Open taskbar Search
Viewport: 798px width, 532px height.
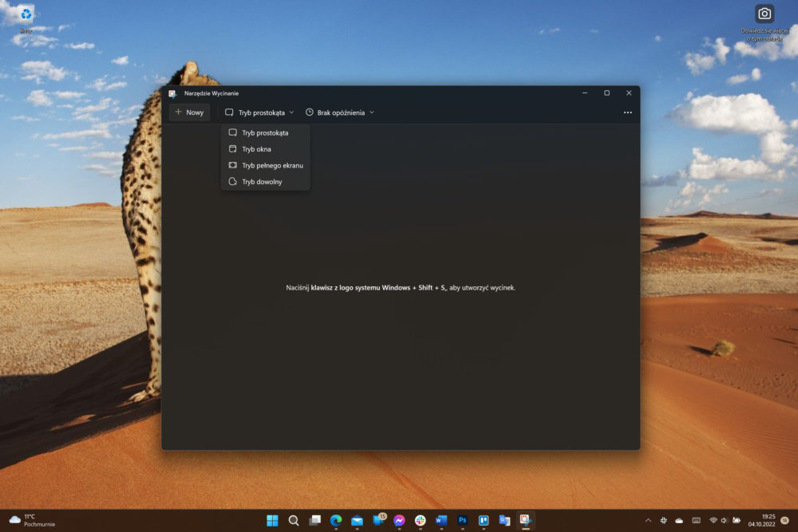pos(294,520)
